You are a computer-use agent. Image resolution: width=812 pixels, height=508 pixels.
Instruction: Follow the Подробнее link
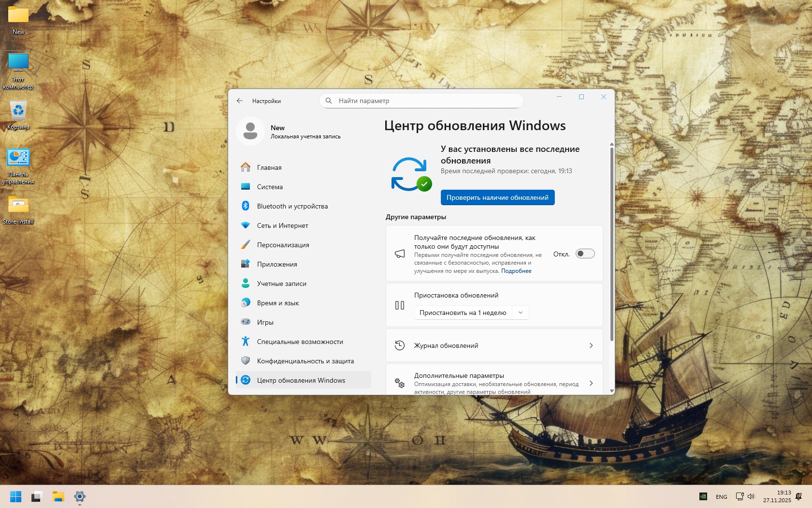[516, 271]
